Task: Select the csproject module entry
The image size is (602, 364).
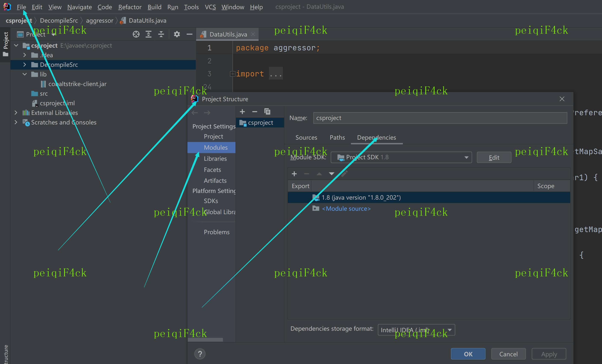Action: click(x=260, y=123)
